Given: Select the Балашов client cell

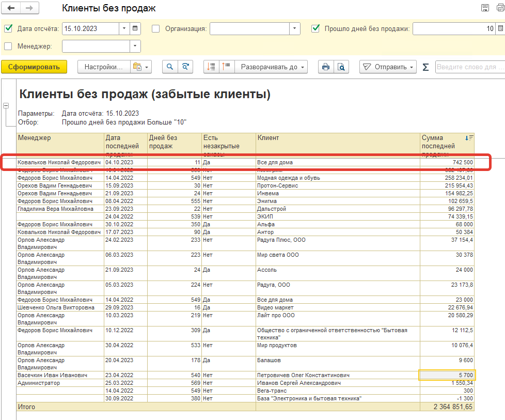Looking at the screenshot, I should [338, 364].
